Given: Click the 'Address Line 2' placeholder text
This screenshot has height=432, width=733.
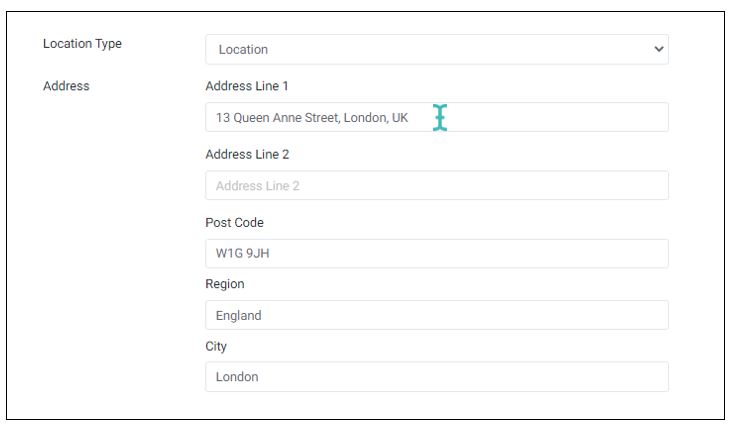Looking at the screenshot, I should coord(258,186).
